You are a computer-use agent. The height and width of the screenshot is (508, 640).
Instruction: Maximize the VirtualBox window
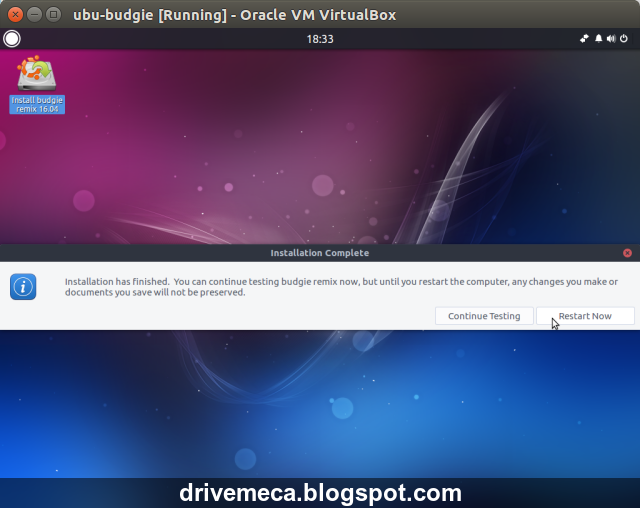tap(53, 15)
